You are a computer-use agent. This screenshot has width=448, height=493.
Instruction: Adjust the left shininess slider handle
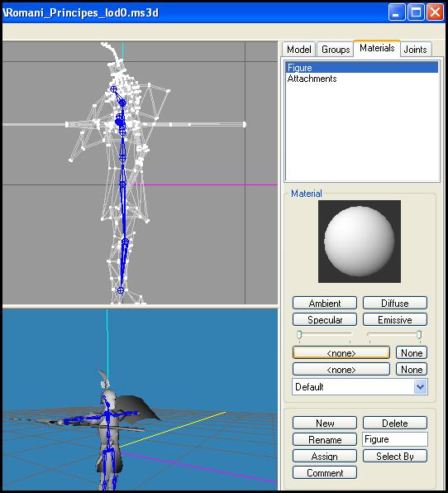click(x=299, y=335)
